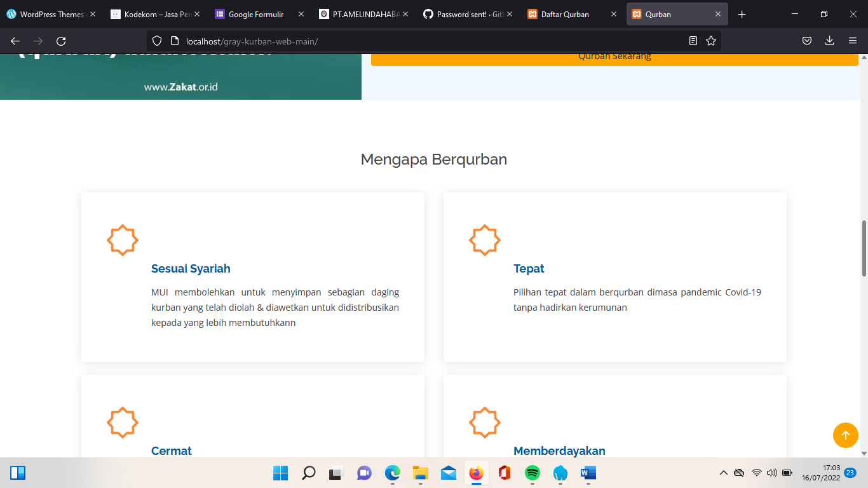Click the orange scroll-to-top arrow button
868x488 pixels.
pos(845,435)
